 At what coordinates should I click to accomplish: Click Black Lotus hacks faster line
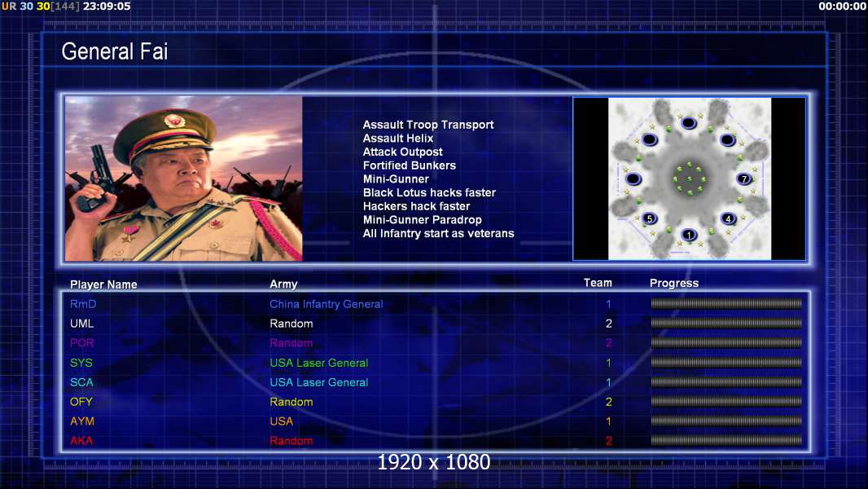pos(430,192)
